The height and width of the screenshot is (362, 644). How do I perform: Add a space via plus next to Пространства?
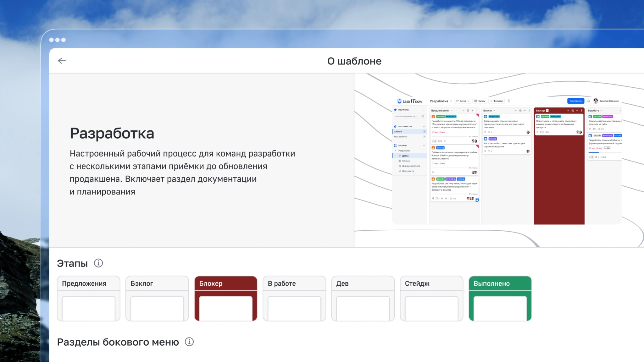(424, 126)
